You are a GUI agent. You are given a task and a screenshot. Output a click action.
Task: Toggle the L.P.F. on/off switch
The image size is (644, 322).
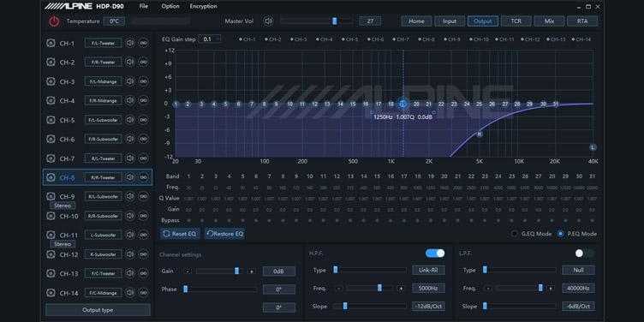[x=584, y=253]
